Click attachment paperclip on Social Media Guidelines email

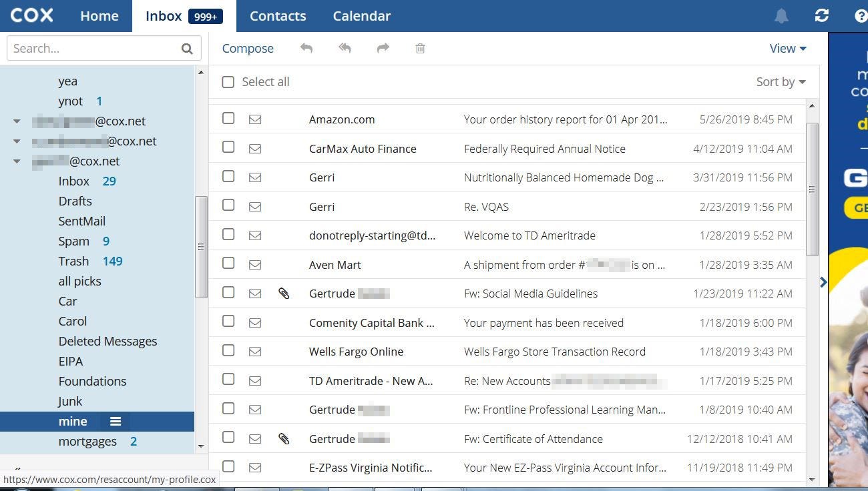[284, 293]
